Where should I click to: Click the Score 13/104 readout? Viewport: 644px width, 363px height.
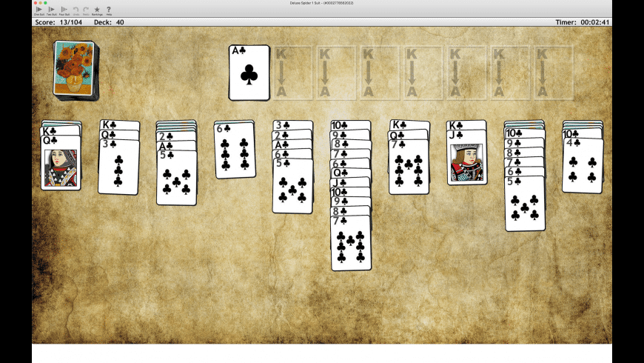click(x=58, y=22)
